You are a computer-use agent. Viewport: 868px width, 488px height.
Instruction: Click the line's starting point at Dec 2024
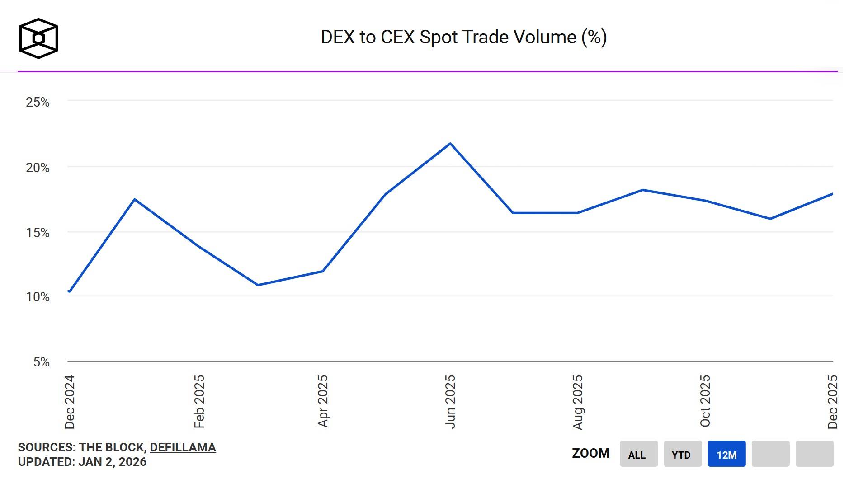(x=70, y=291)
